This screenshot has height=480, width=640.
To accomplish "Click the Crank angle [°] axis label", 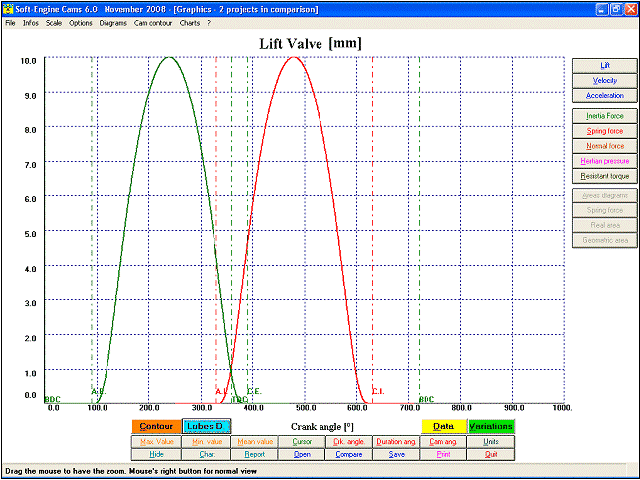I will coord(322,427).
